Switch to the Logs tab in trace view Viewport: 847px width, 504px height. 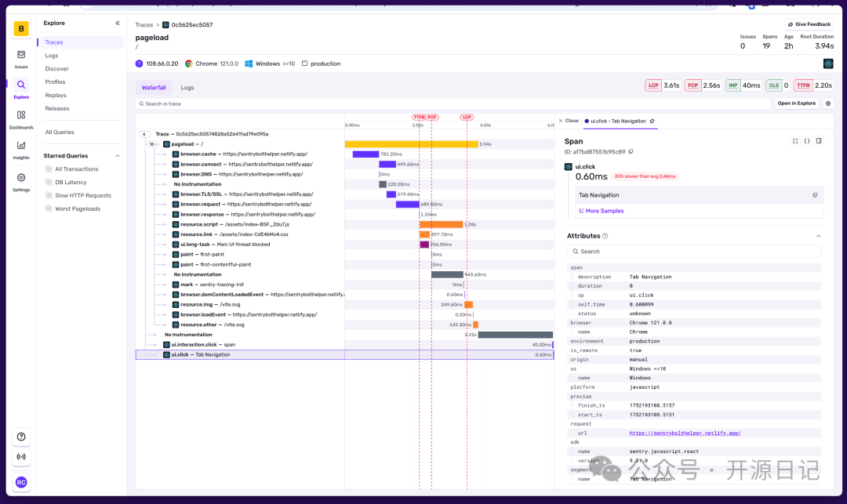coord(187,88)
